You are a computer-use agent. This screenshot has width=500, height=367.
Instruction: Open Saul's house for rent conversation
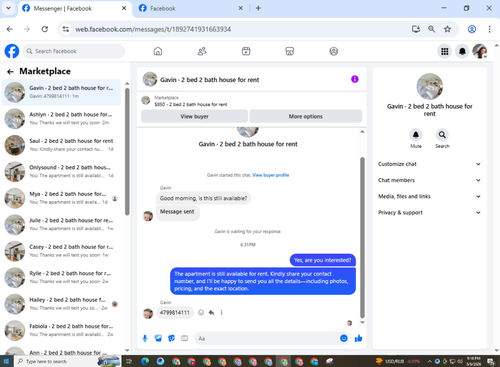coord(62,145)
